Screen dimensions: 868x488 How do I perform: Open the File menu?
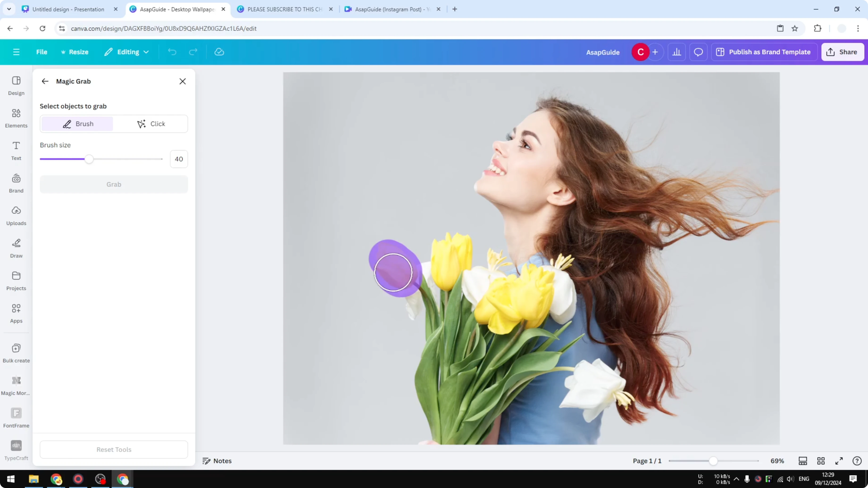click(x=42, y=52)
